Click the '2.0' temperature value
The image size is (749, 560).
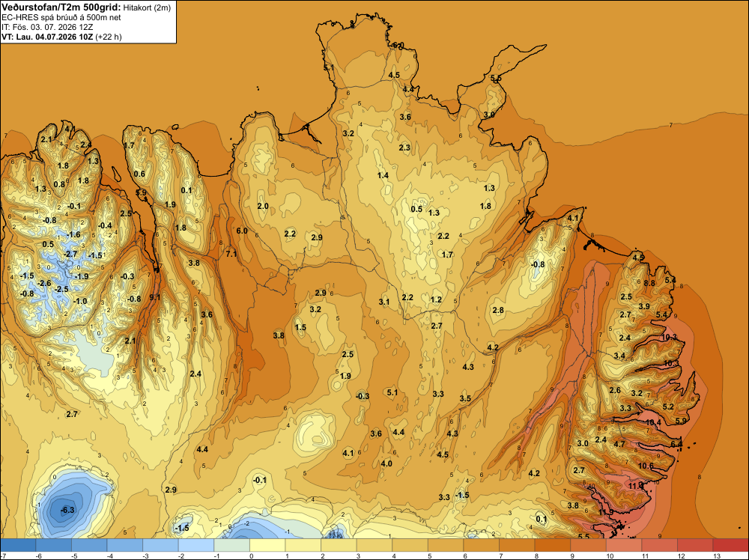point(263,206)
